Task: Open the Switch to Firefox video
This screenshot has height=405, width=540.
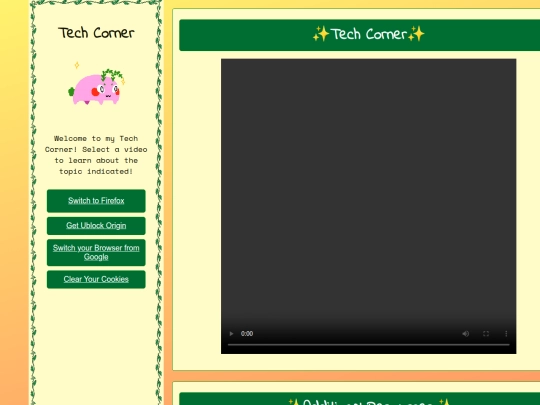Action: (x=96, y=201)
